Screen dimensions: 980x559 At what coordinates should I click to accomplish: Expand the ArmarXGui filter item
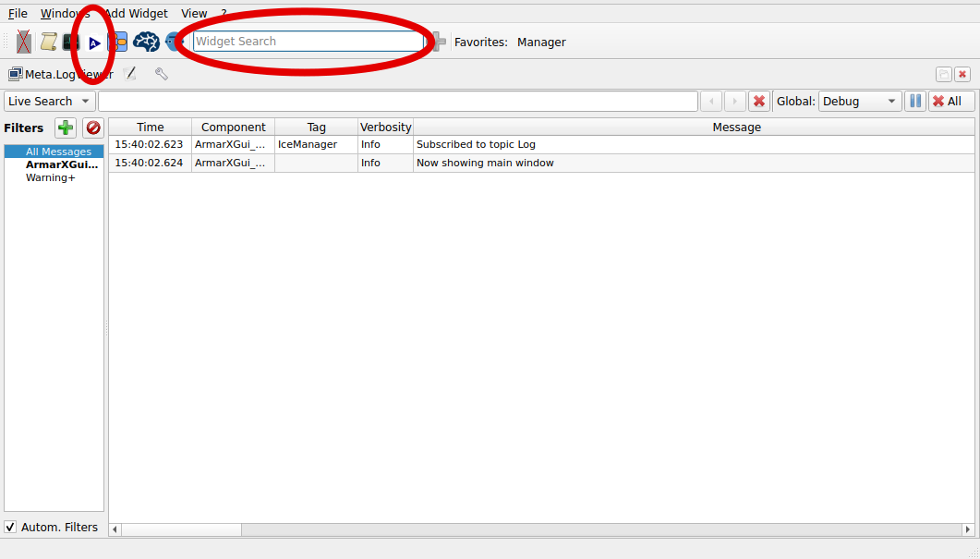[x=61, y=164]
